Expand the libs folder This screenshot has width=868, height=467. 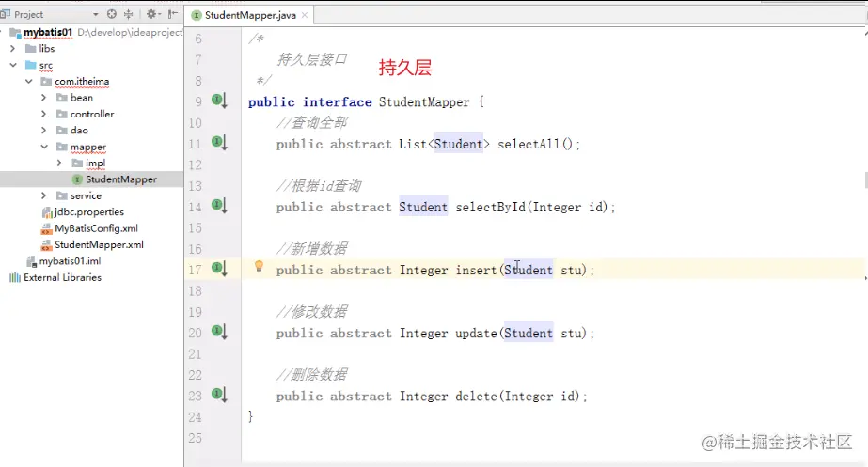[13, 49]
